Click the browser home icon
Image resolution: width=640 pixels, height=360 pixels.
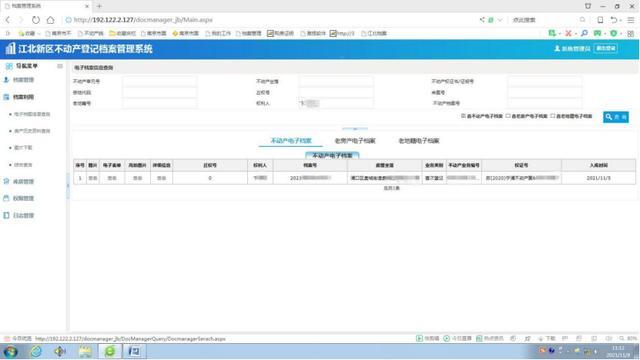[x=50, y=20]
